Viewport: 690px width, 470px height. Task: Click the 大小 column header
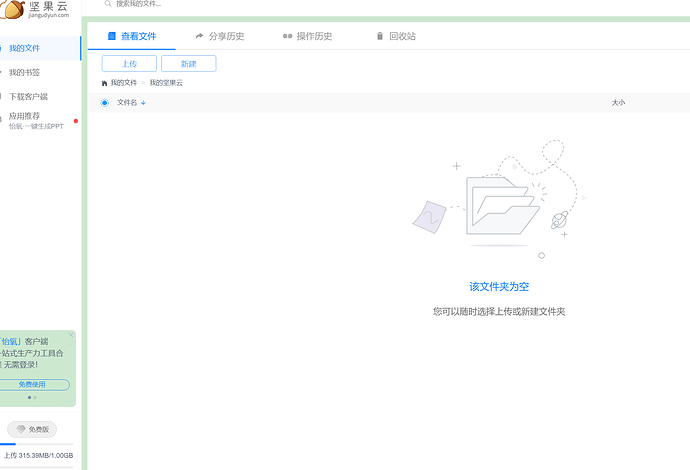click(x=618, y=103)
